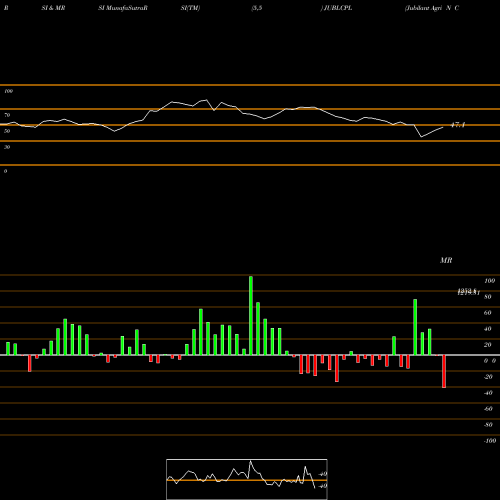Click the -80 label on the MR axis
Image resolution: width=500 pixels, height=500 pixels.
(x=488, y=425)
